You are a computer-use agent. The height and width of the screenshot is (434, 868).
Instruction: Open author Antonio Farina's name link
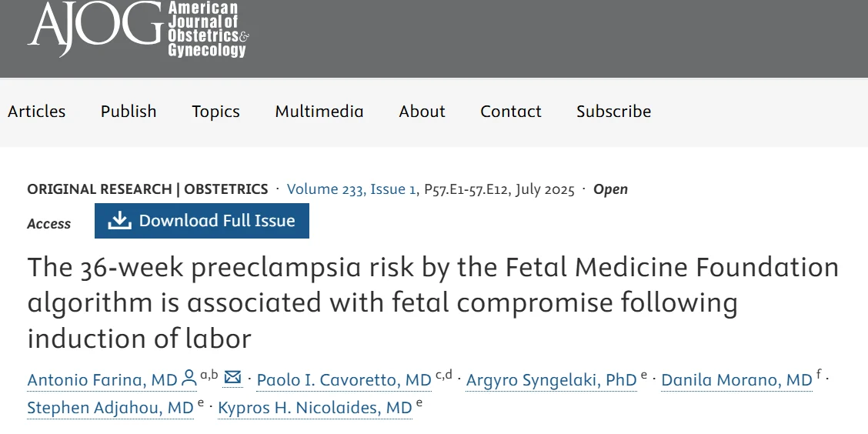pyautogui.click(x=102, y=380)
